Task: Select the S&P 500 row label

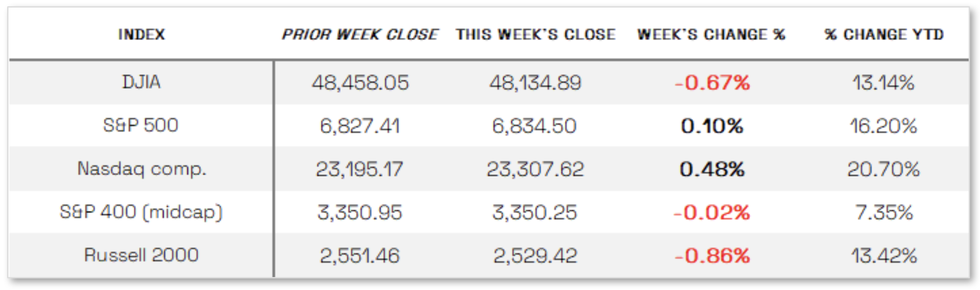Action: [x=141, y=125]
